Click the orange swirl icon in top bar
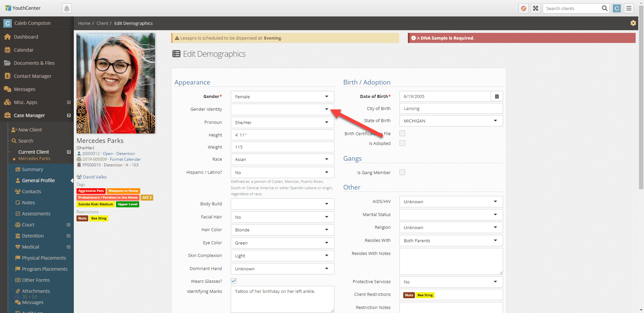Screen dimensions: 644x313 pos(524,8)
